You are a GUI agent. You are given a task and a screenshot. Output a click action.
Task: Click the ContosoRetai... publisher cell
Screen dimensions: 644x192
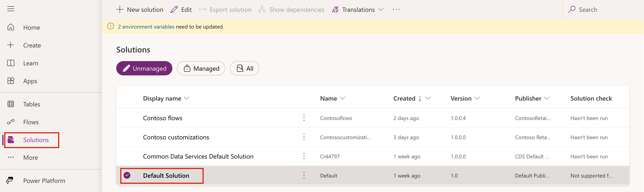click(x=533, y=118)
